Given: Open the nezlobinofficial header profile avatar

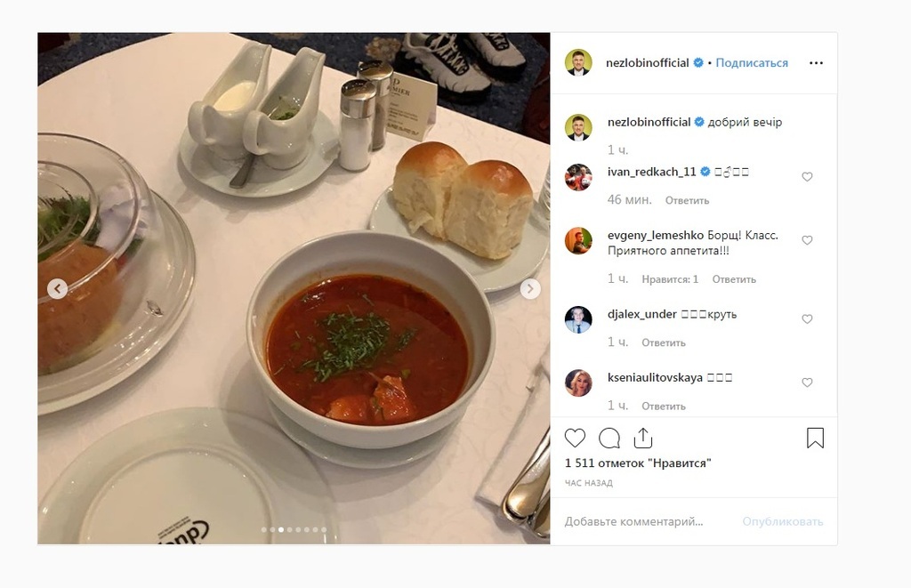Looking at the screenshot, I should click(578, 63).
